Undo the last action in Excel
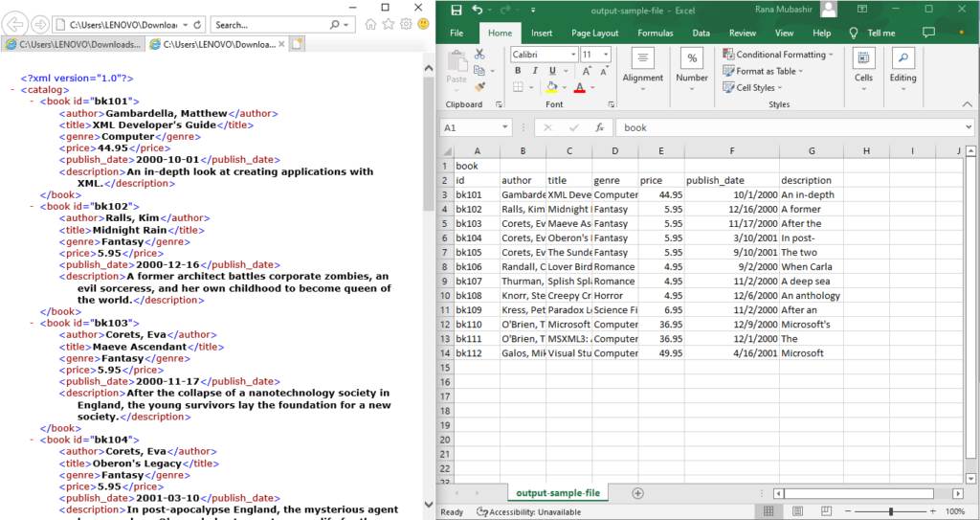Viewport: 980px width, 520px height. (x=479, y=10)
